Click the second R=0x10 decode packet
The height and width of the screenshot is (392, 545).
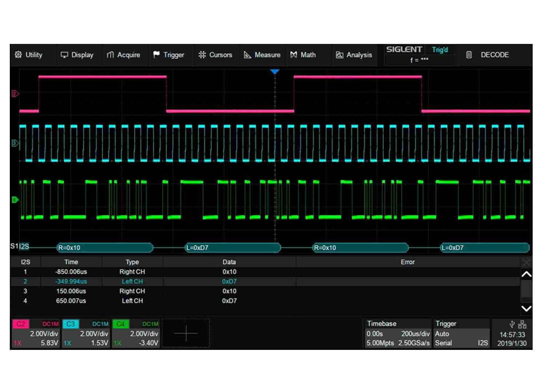point(360,248)
